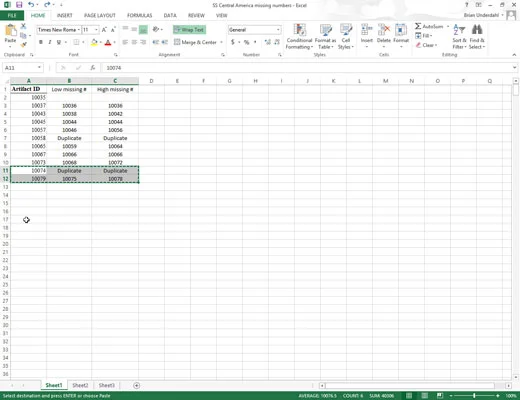Screen dimensions: 520x400
Task: Expand the font name dropdown
Action: click(79, 30)
